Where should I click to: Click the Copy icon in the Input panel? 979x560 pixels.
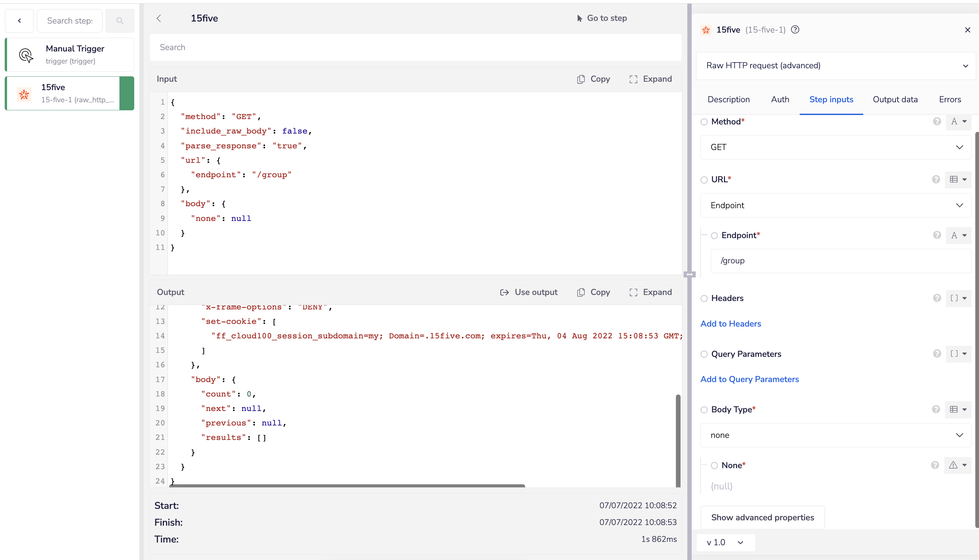coord(581,79)
